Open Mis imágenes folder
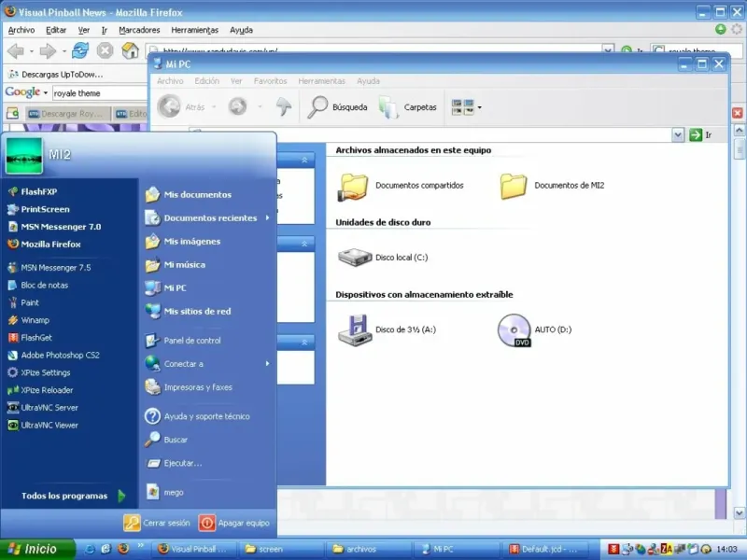 click(183, 242)
